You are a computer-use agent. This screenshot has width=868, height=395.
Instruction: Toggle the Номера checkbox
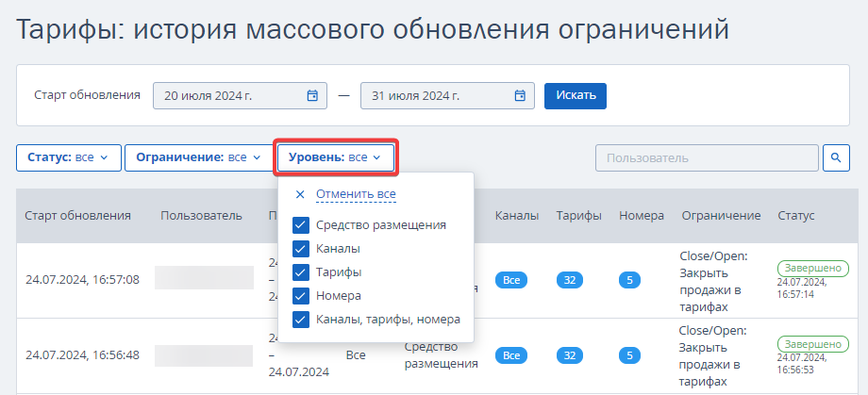(301, 296)
